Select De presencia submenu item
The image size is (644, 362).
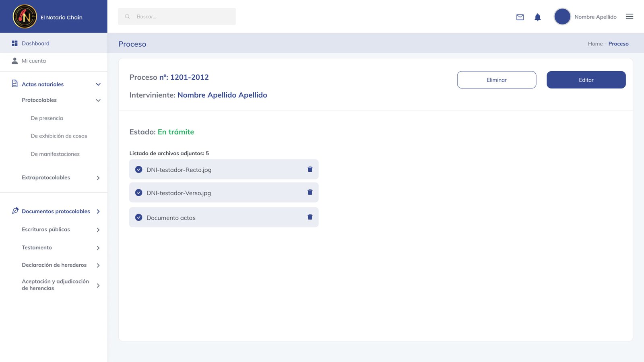(47, 118)
